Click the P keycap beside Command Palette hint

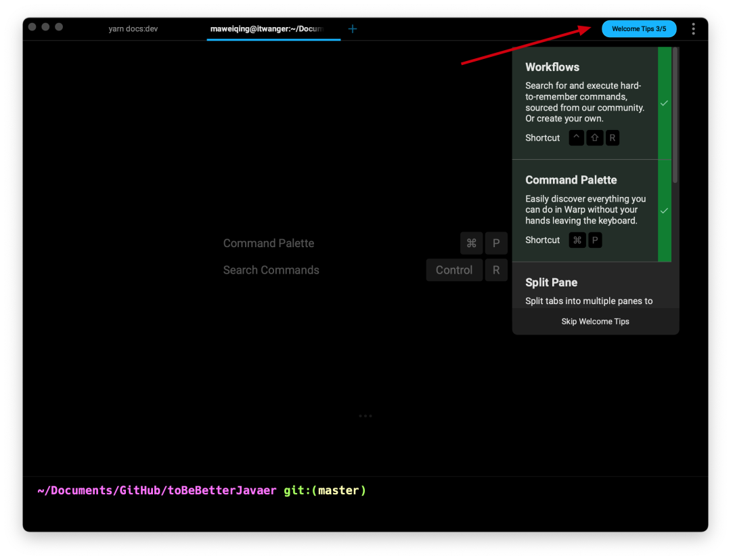tap(496, 243)
